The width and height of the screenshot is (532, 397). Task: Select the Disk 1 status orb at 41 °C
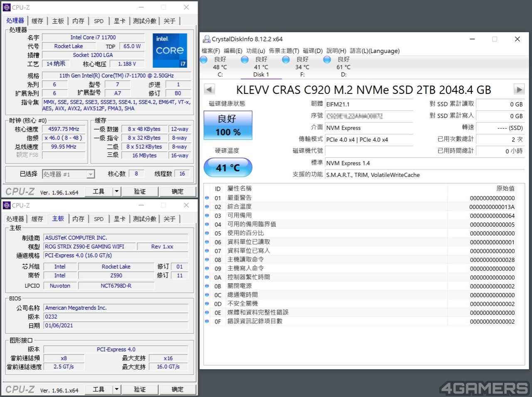245,60
